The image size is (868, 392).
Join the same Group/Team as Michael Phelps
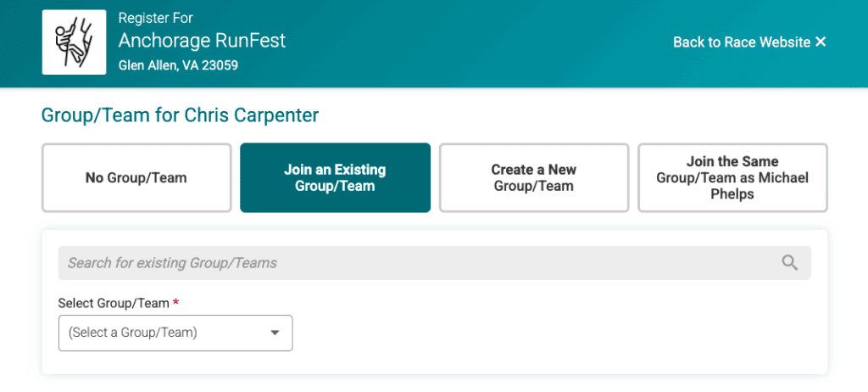tap(732, 178)
